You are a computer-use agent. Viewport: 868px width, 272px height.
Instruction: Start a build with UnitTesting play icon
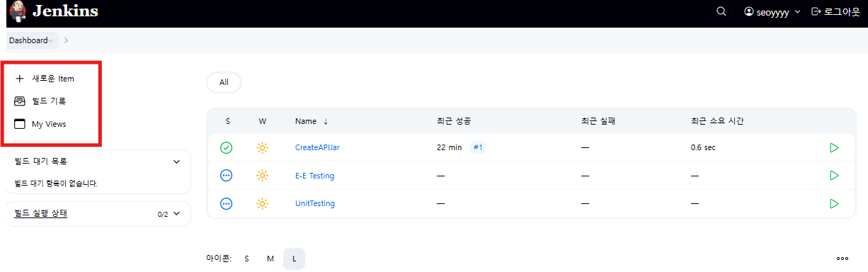pyautogui.click(x=834, y=203)
